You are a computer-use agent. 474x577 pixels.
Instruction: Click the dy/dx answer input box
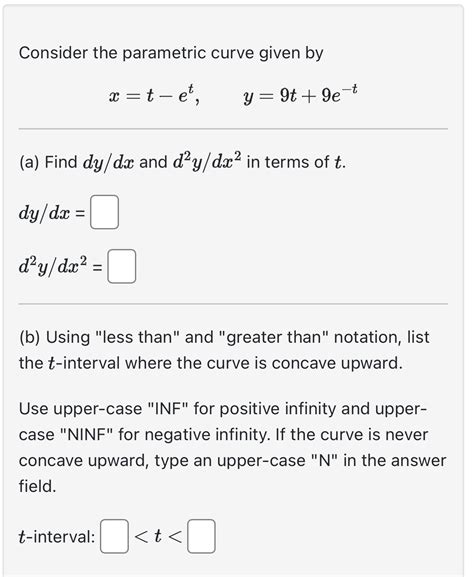coord(105,212)
